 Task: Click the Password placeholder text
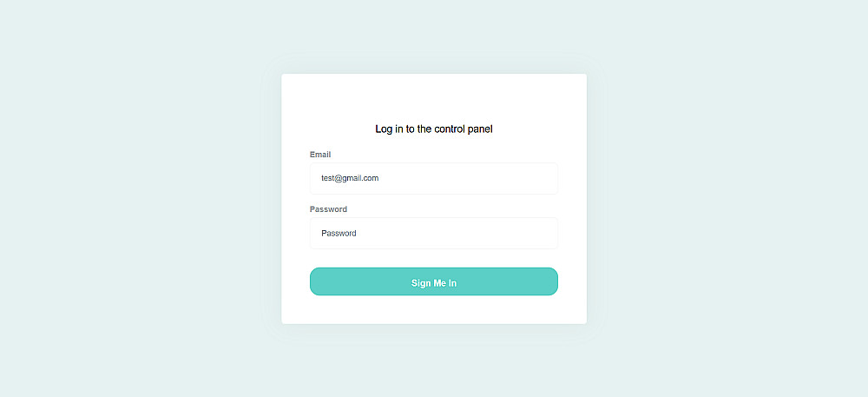pos(339,233)
